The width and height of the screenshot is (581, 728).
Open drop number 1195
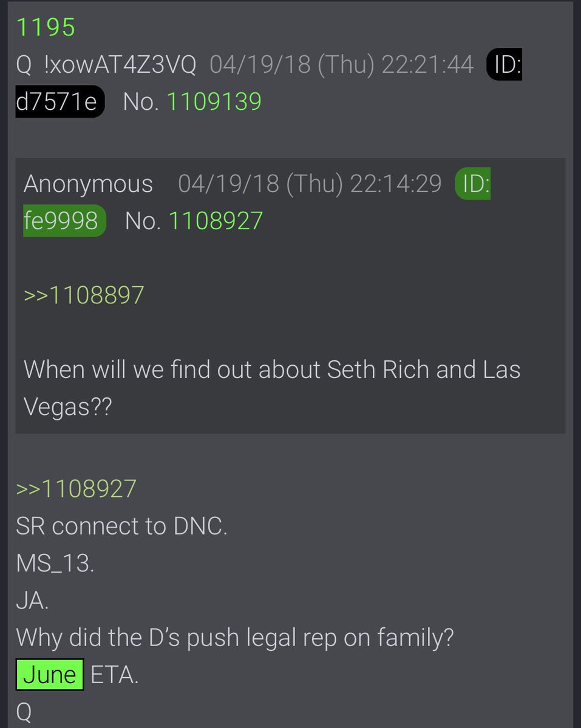pyautogui.click(x=46, y=28)
